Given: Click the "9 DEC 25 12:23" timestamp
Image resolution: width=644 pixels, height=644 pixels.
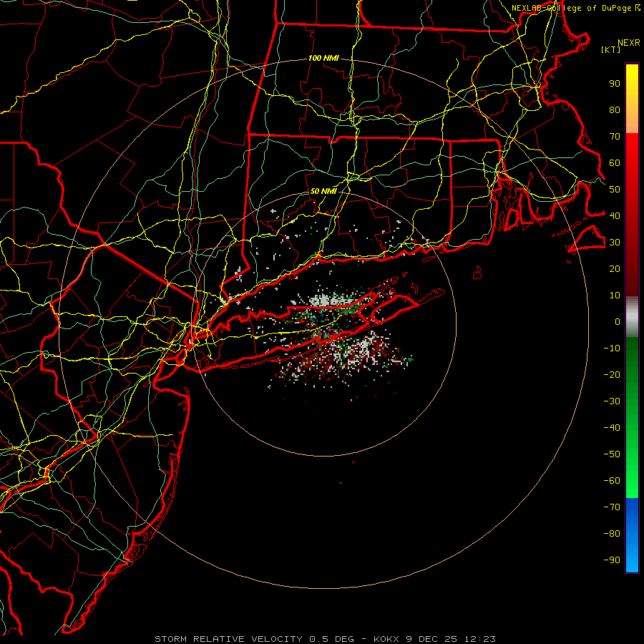Looking at the screenshot, I should [x=451, y=639].
